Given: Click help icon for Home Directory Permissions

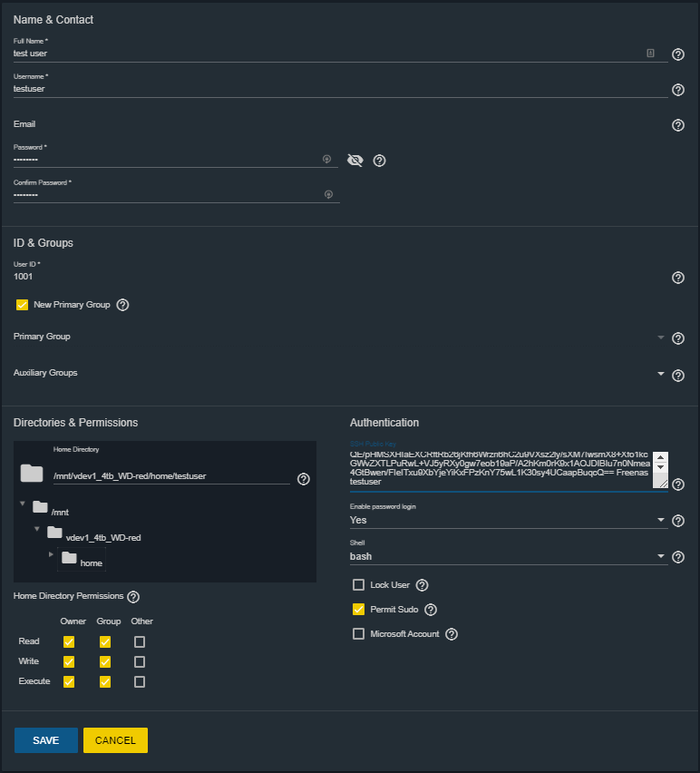Looking at the screenshot, I should [x=133, y=596].
